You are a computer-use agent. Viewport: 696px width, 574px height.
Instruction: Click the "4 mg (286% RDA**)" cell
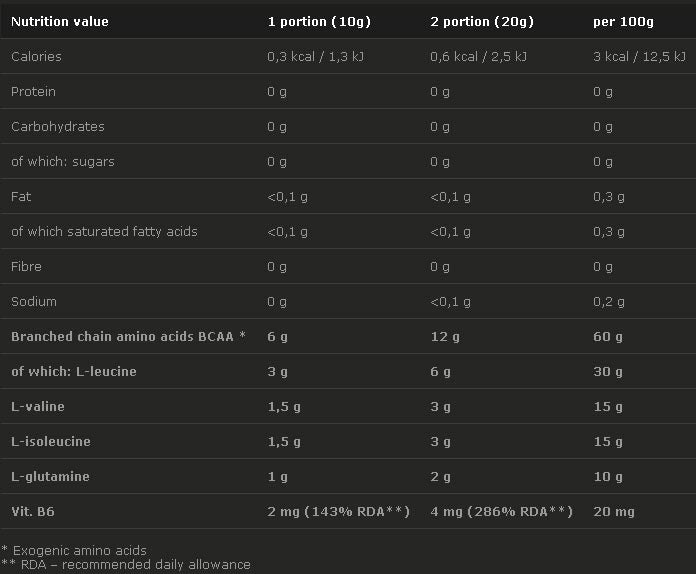(x=501, y=511)
